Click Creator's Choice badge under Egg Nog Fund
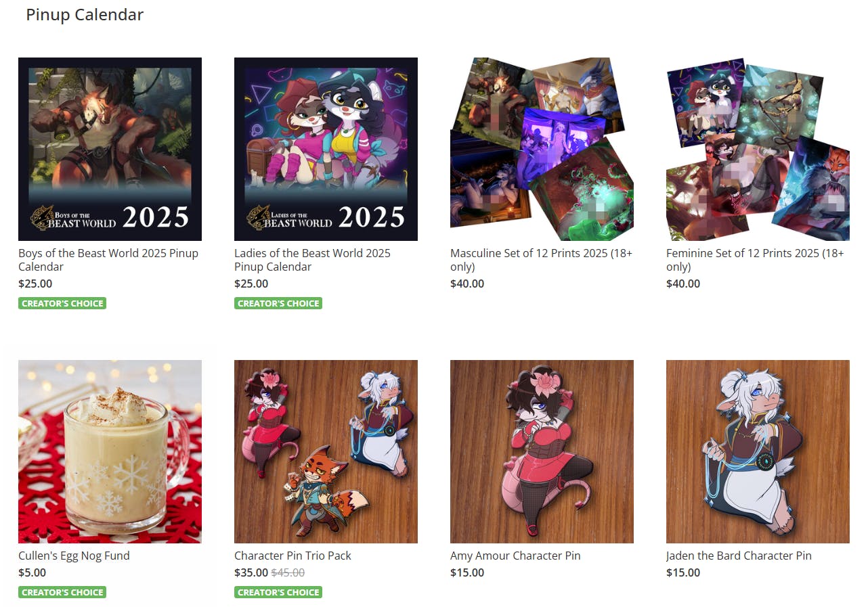The height and width of the screenshot is (607, 868). pyautogui.click(x=62, y=592)
